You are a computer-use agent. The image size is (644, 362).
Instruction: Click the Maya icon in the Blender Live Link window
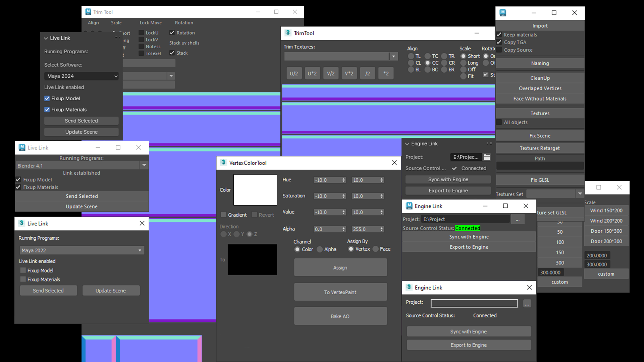(x=22, y=147)
